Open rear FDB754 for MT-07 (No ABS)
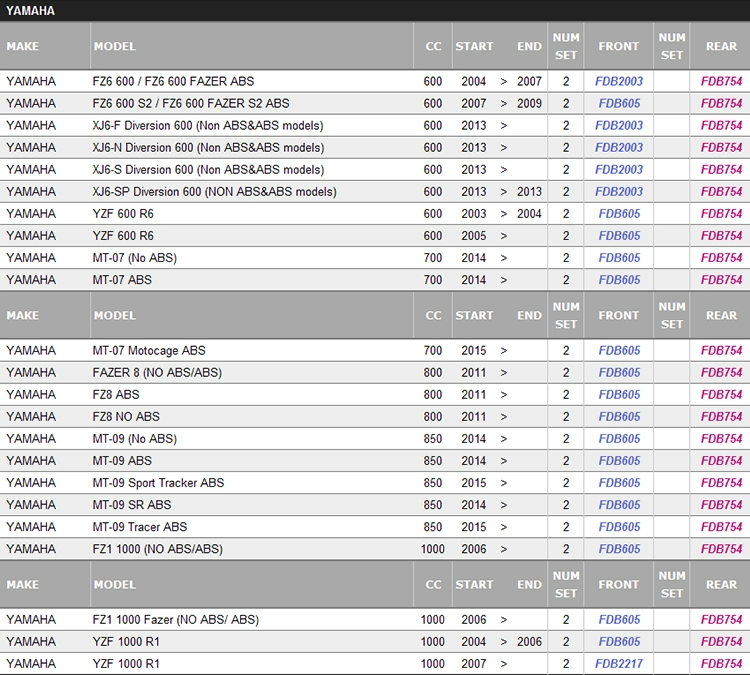750x675 pixels. click(x=721, y=257)
